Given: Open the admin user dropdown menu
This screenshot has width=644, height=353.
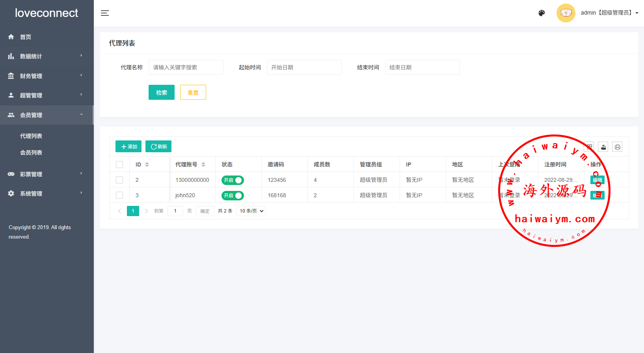Looking at the screenshot, I should [609, 13].
